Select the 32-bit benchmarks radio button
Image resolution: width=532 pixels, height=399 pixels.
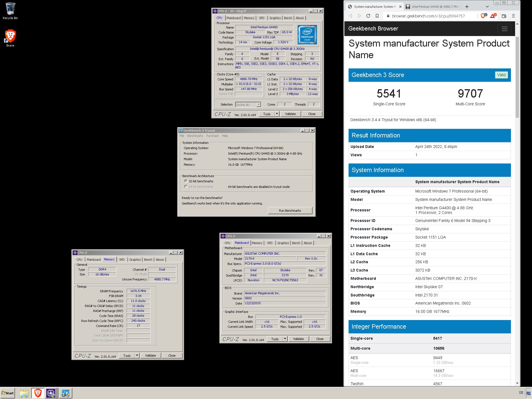pos(186,181)
